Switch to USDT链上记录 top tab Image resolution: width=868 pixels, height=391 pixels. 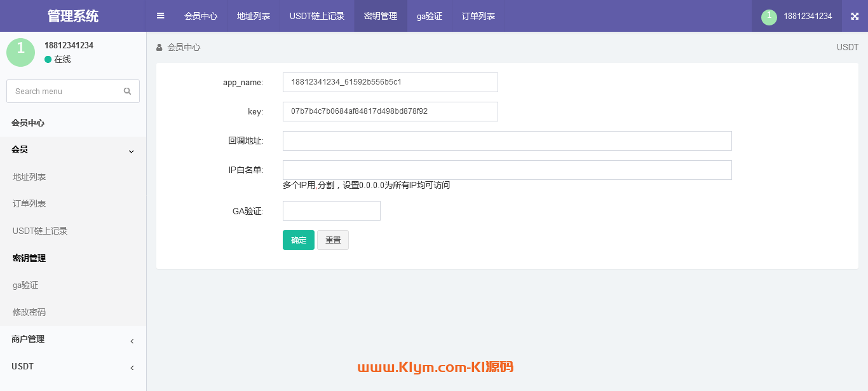click(x=317, y=16)
